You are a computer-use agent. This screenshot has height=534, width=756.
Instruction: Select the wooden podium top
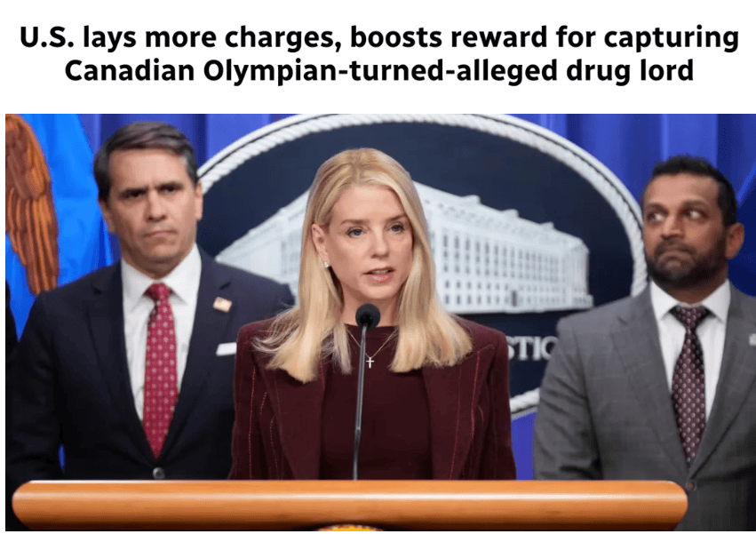(x=349, y=504)
